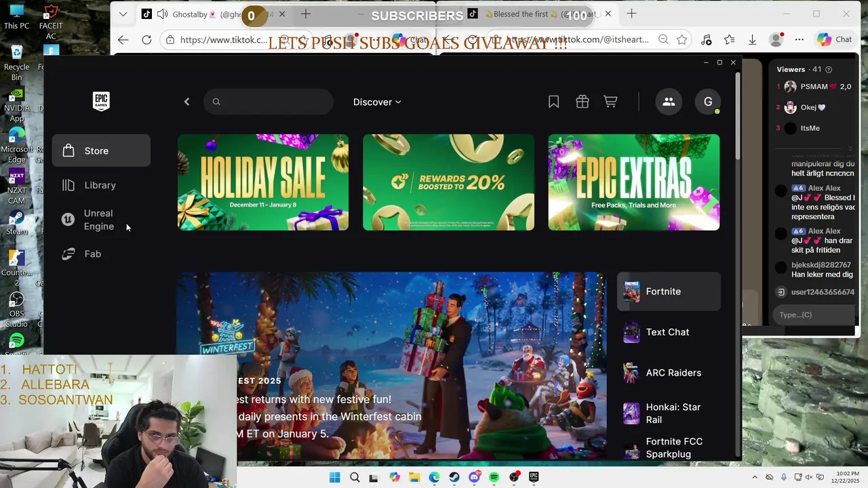Click the launcher search field
Screen dimensions: 868x488
(x=269, y=102)
